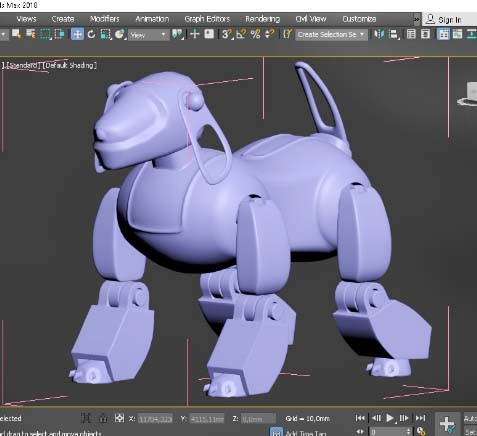
Task: Expand the menu bar overflow chevron
Action: point(417,19)
